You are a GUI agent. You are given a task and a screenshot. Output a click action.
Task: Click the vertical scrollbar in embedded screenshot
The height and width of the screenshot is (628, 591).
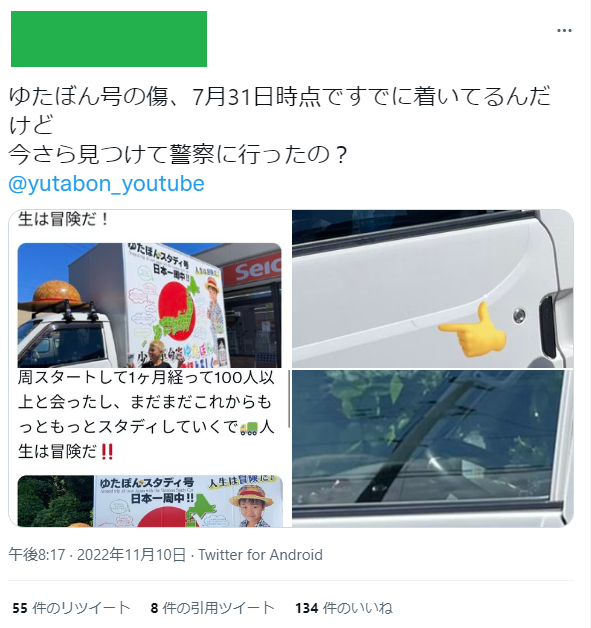(x=289, y=399)
